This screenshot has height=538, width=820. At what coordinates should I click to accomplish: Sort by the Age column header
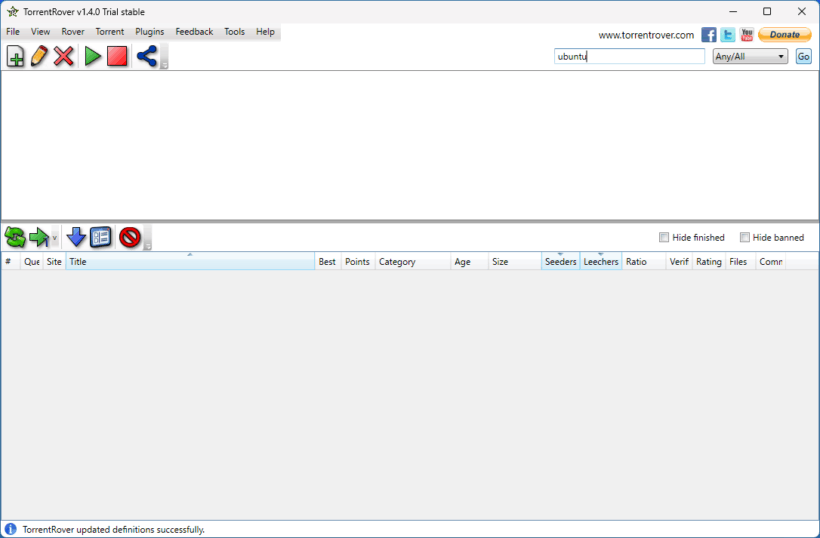click(x=469, y=261)
